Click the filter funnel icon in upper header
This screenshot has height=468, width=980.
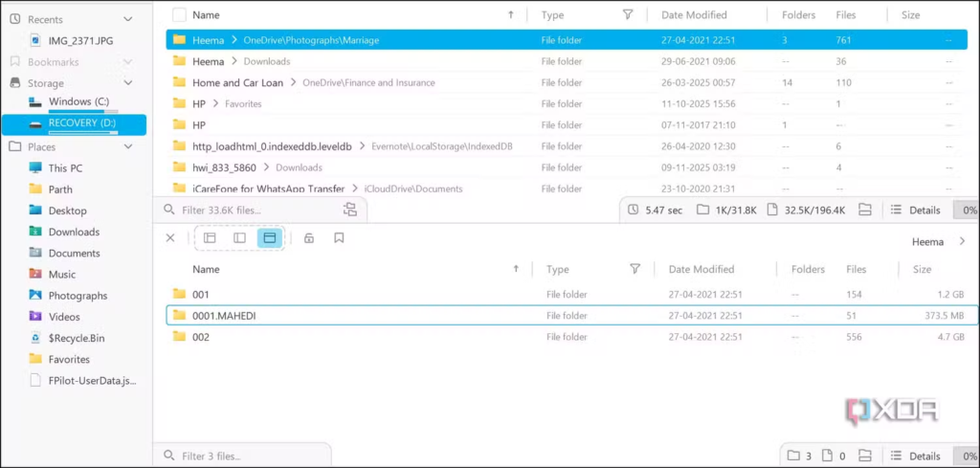(628, 15)
